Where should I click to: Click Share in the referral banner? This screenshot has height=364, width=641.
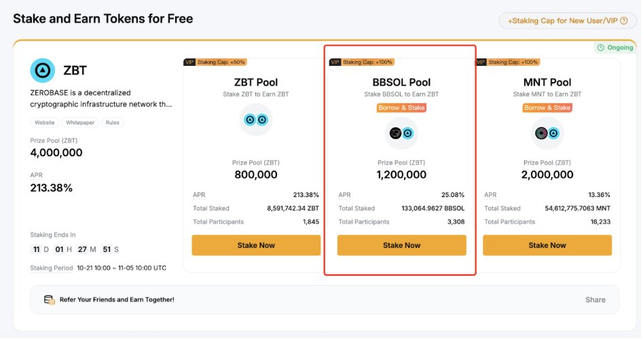pyautogui.click(x=595, y=299)
